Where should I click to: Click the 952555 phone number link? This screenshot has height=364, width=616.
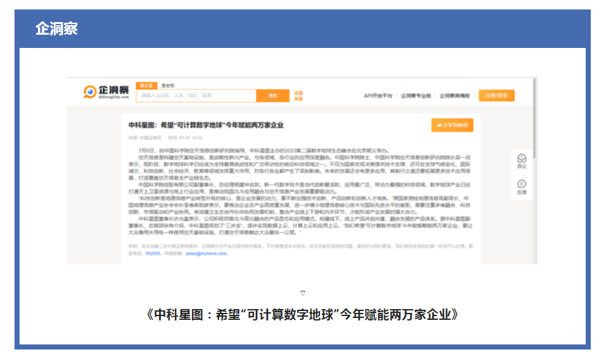[153, 253]
